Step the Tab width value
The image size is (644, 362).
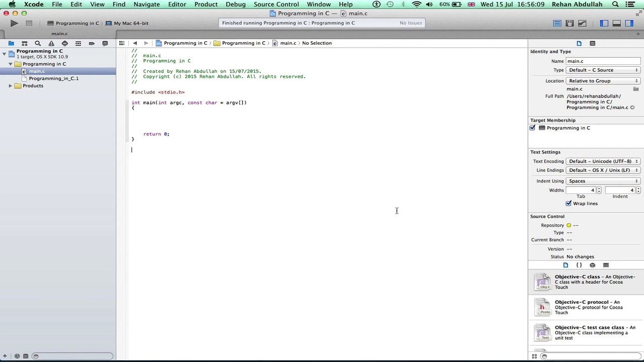coord(599,191)
